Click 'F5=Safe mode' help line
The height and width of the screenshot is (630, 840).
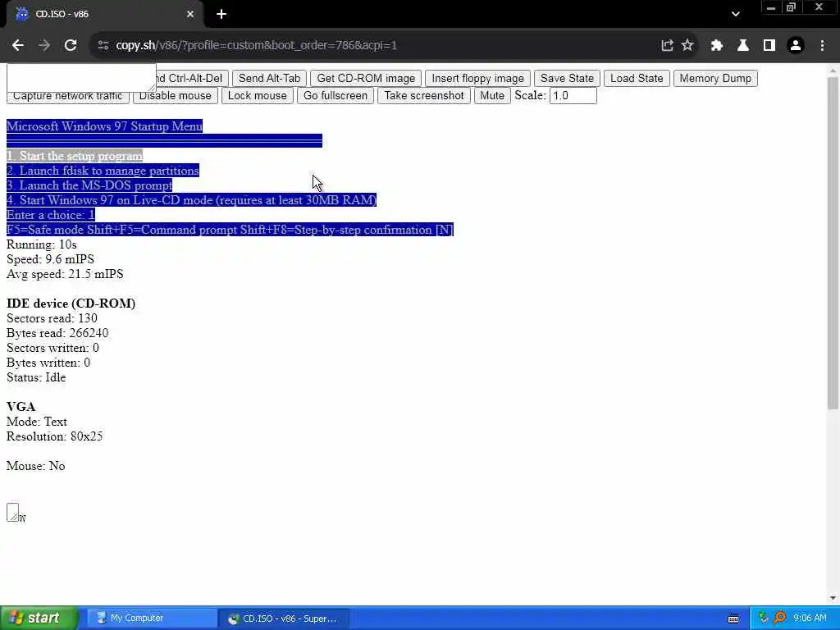click(x=230, y=230)
